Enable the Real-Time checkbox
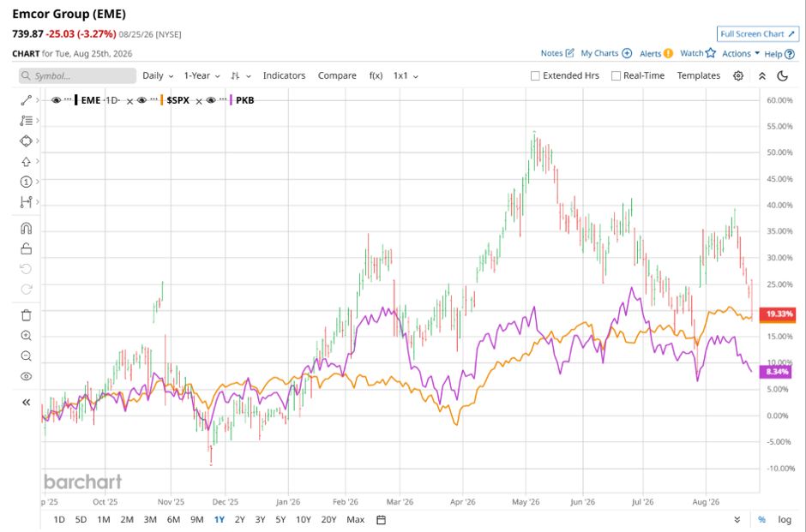 click(616, 76)
